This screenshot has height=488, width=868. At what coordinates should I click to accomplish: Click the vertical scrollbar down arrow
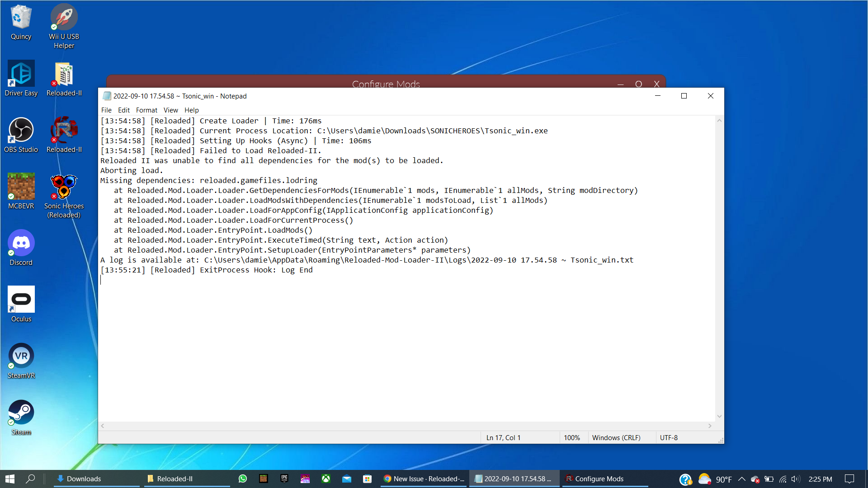pos(719,416)
